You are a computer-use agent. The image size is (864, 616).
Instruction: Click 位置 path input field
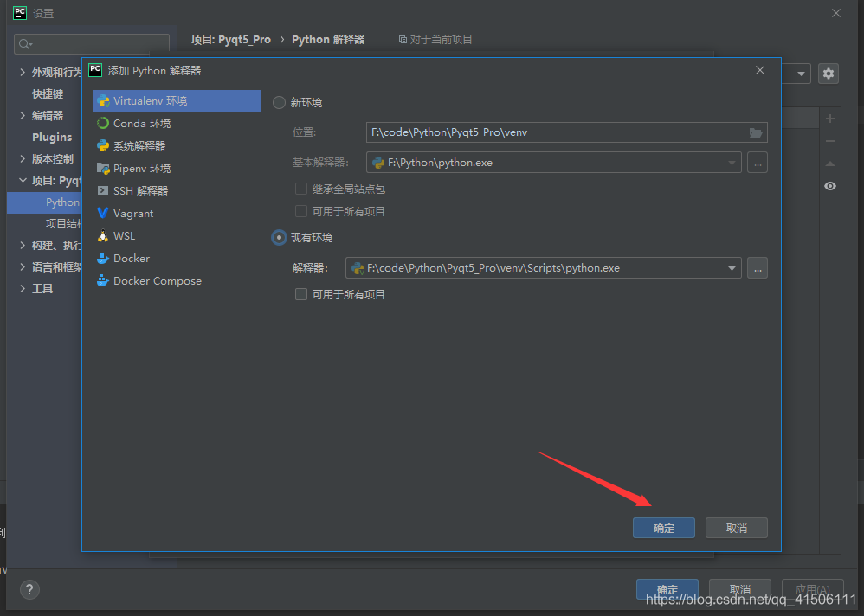tap(566, 132)
